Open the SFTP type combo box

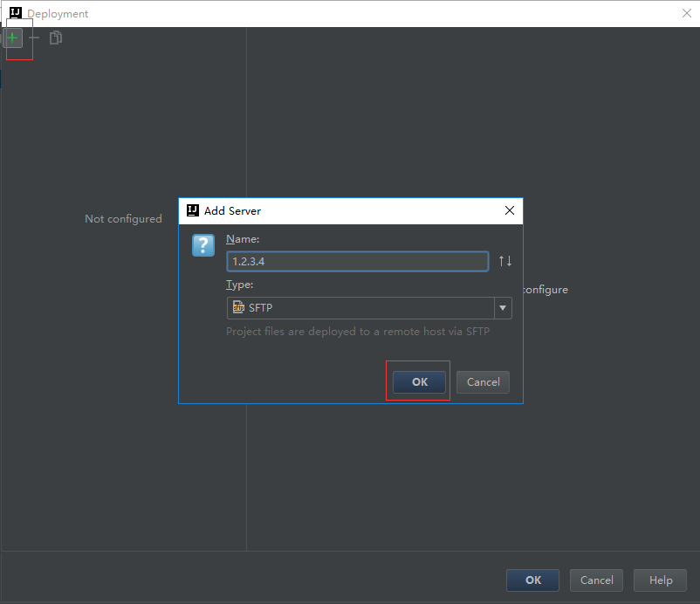coord(360,308)
